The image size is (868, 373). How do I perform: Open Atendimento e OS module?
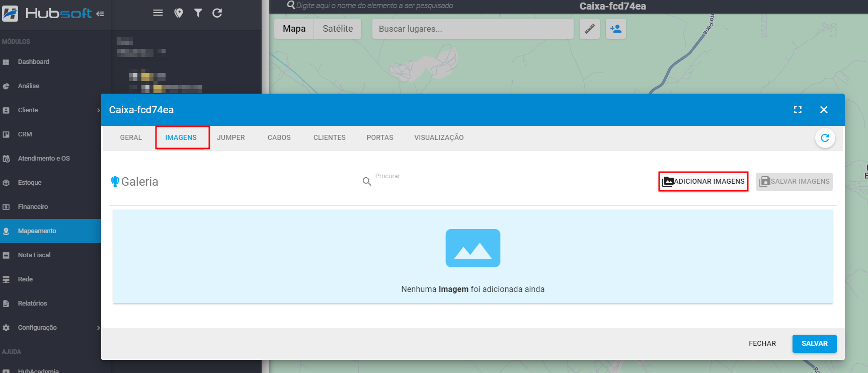pos(50,159)
